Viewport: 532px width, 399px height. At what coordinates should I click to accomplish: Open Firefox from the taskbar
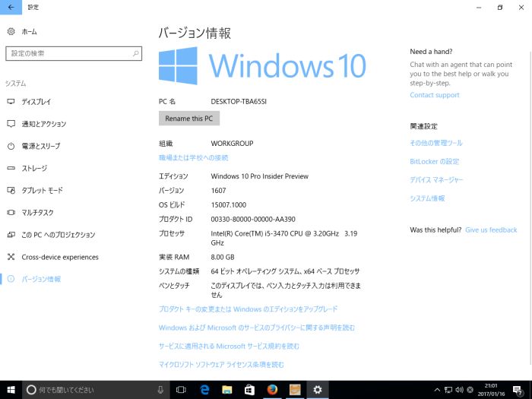pyautogui.click(x=272, y=389)
